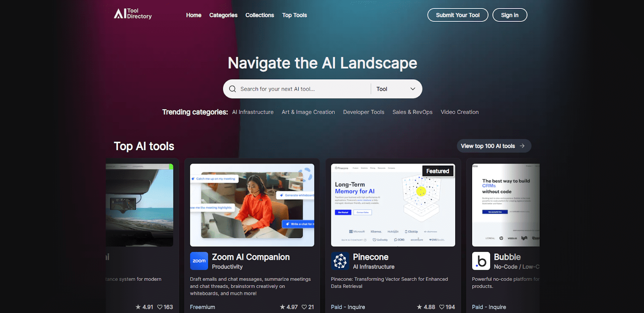Click Pinecone's Paid - Inquire label

[x=348, y=307]
